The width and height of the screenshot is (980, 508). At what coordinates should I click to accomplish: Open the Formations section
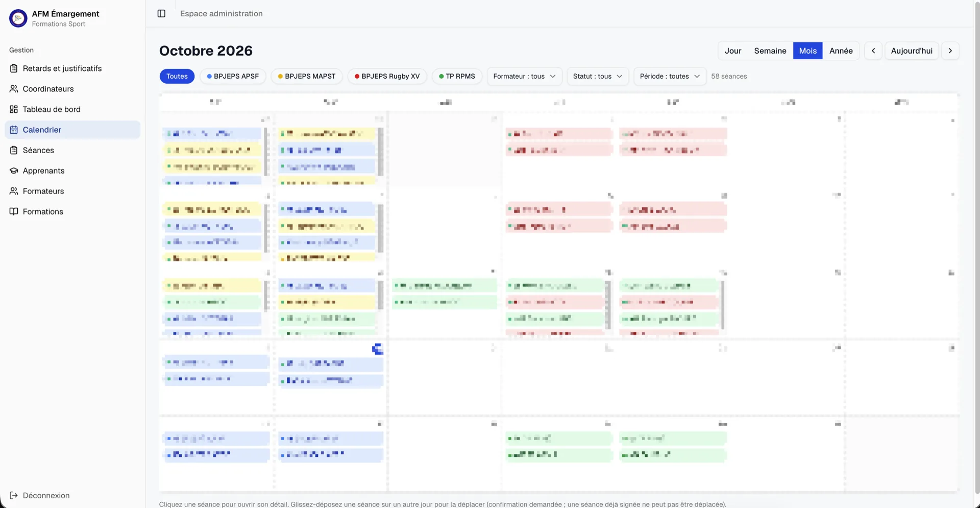(72, 211)
